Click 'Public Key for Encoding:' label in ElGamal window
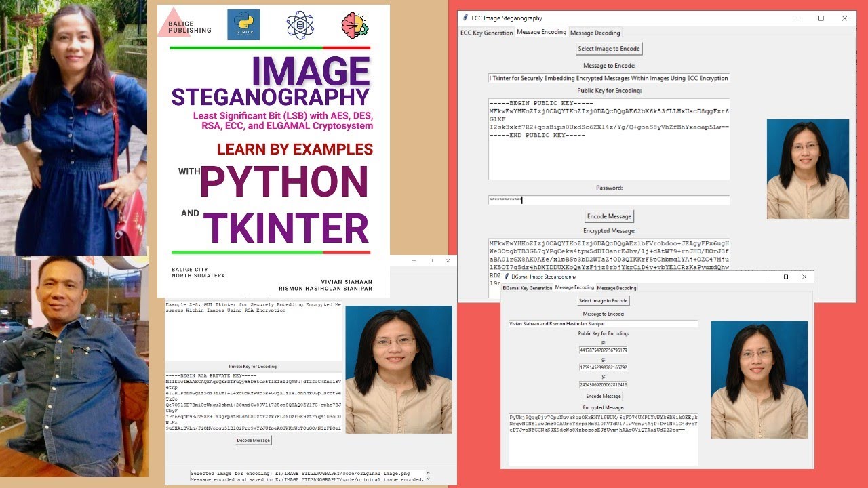868x488 pixels. coord(603,333)
